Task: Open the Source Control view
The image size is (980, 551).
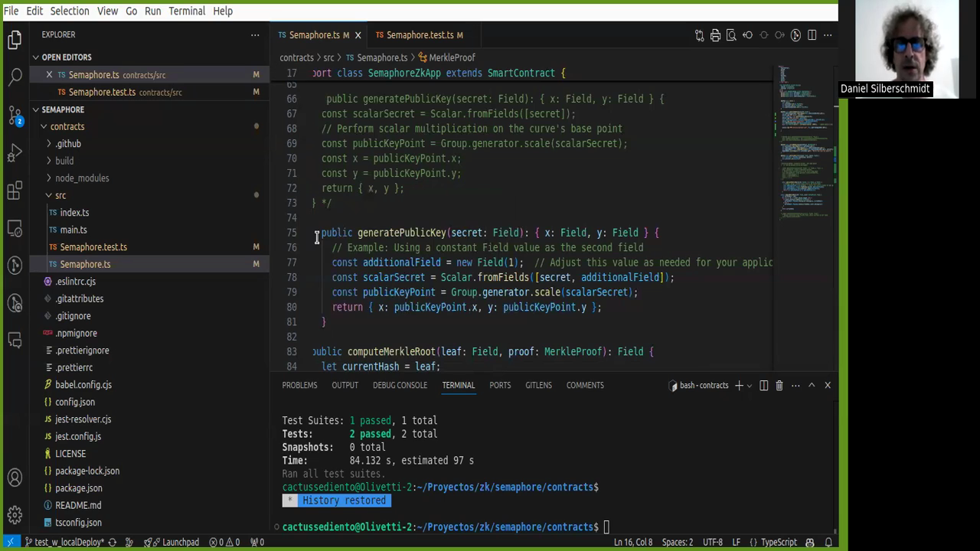Action: pyautogui.click(x=15, y=116)
